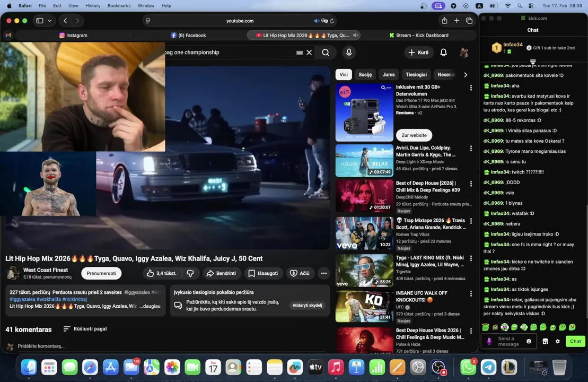Select the Visi filter chip
The height and width of the screenshot is (382, 588).
click(344, 74)
